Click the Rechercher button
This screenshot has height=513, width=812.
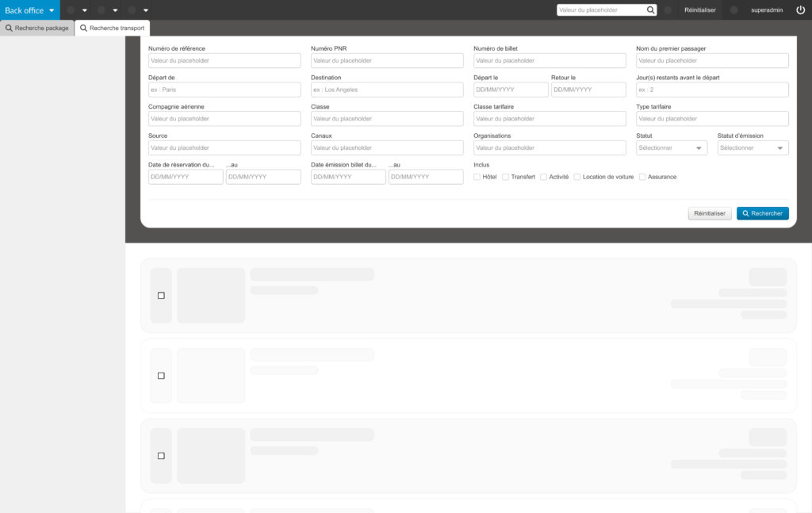coord(762,213)
